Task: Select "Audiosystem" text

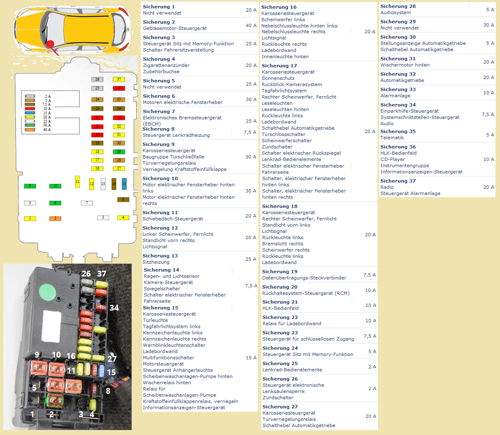Action: 396,13
